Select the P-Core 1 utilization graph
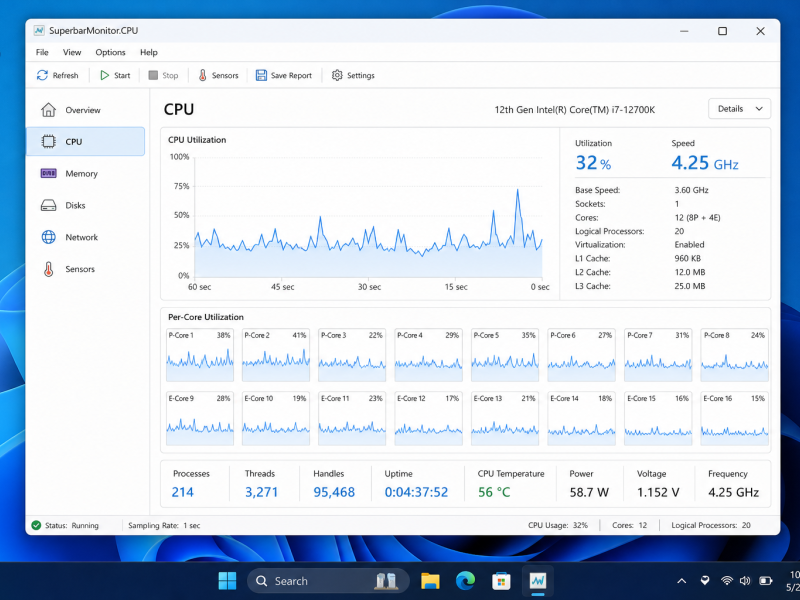Image resolution: width=800 pixels, height=600 pixels. point(199,355)
